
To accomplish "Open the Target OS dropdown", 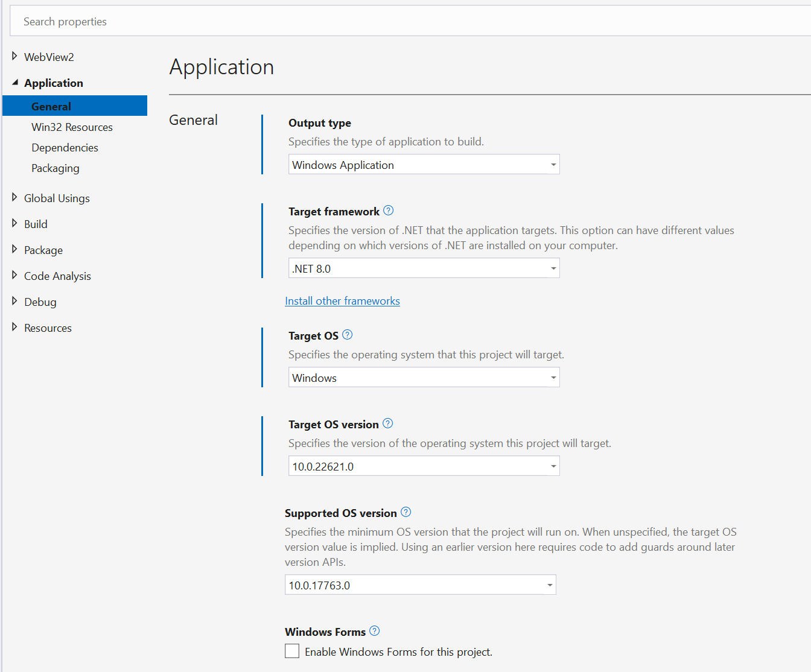I will [x=552, y=377].
